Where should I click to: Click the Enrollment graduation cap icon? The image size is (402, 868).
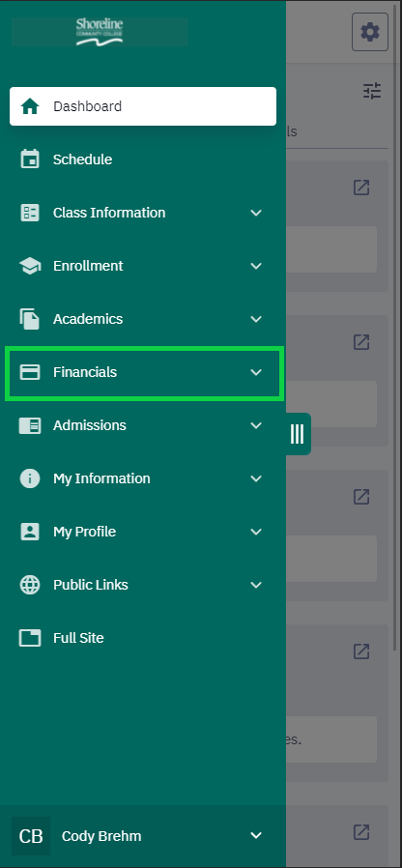coord(30,266)
